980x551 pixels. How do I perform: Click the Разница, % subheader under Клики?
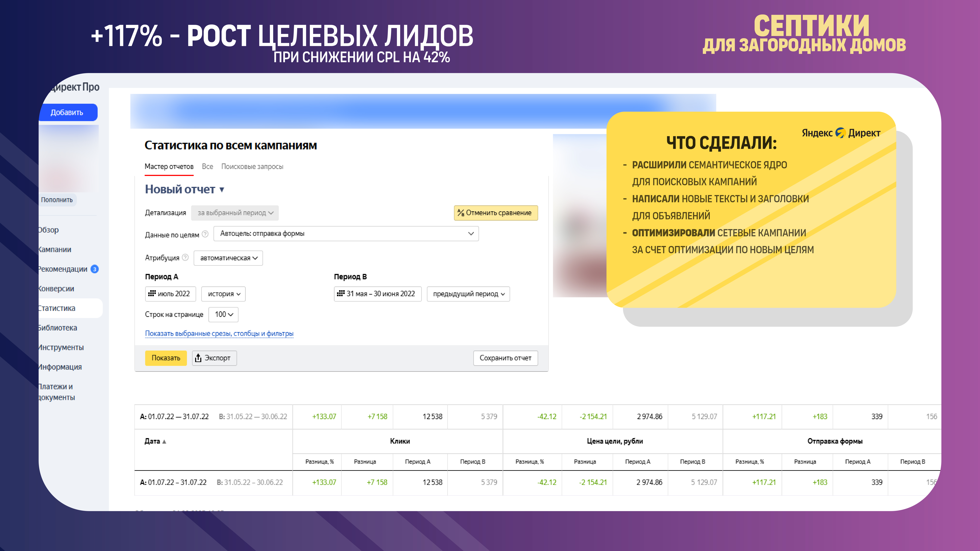tap(320, 462)
